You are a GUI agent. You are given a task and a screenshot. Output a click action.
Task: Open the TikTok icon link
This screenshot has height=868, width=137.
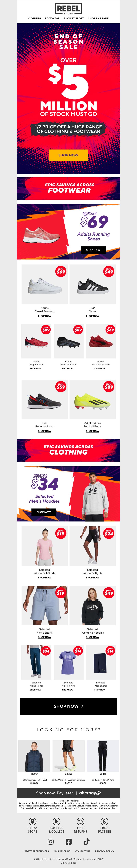(86, 841)
